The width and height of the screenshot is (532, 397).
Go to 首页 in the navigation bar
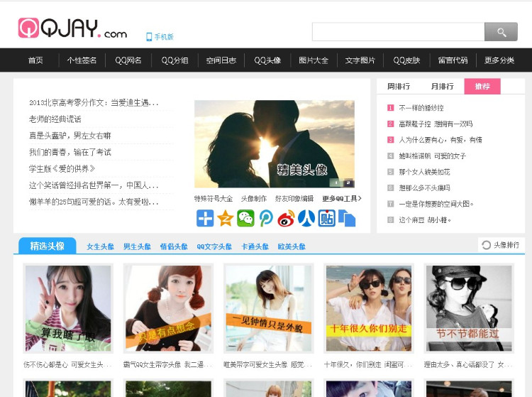35,60
